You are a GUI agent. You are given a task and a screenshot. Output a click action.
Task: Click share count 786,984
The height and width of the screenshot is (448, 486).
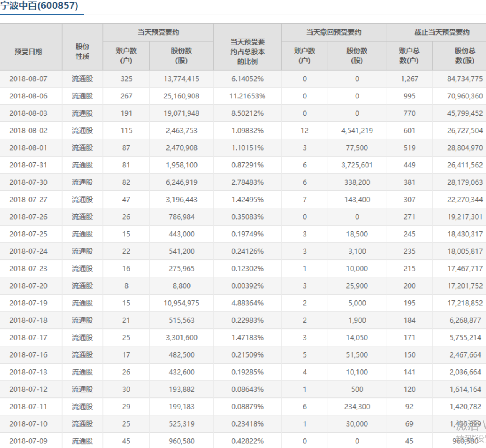(181, 217)
